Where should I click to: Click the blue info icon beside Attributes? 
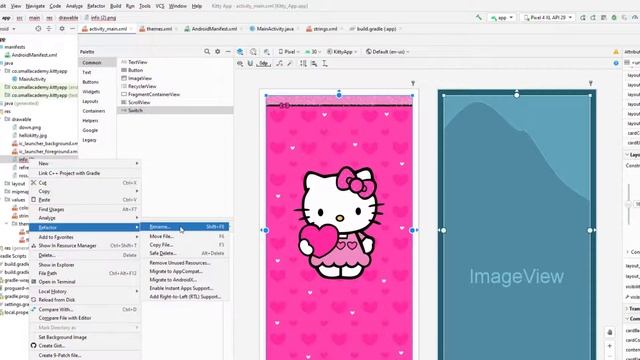[x=616, y=63]
